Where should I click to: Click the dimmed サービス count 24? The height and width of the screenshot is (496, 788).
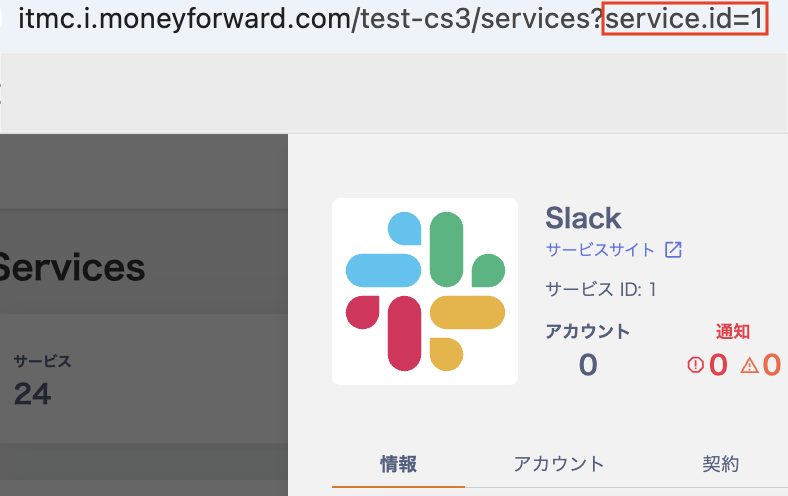(x=32, y=394)
